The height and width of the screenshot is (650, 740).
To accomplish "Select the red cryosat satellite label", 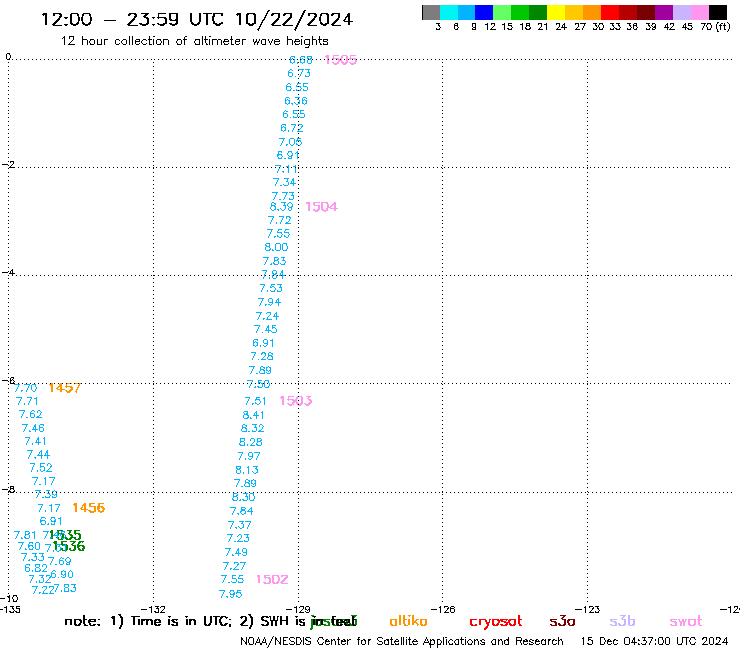I will click(x=496, y=622).
